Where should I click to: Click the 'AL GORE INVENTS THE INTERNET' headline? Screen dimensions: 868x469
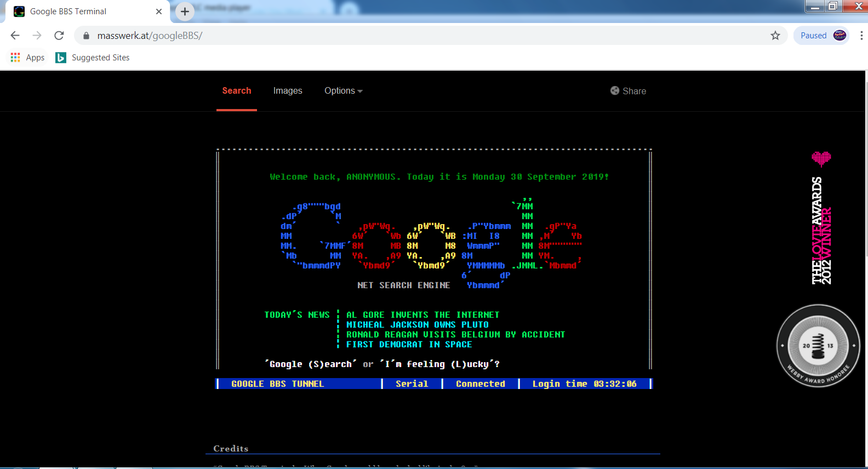coord(423,315)
